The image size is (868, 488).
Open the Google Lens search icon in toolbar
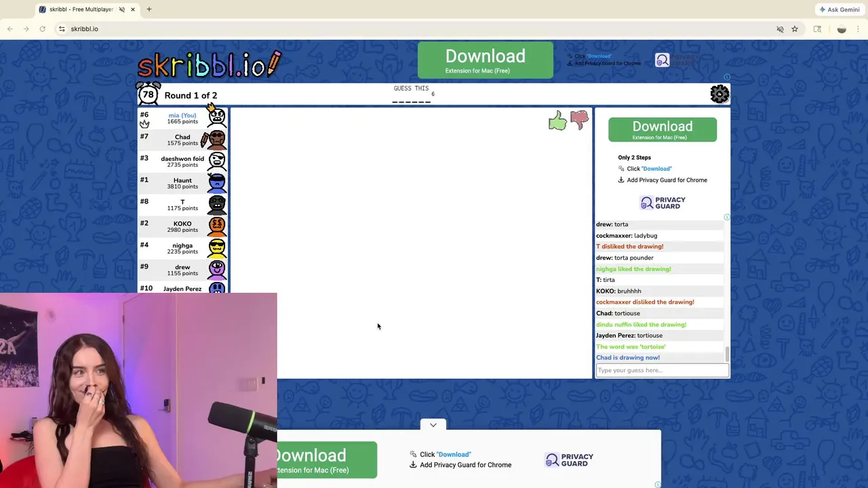(x=817, y=29)
